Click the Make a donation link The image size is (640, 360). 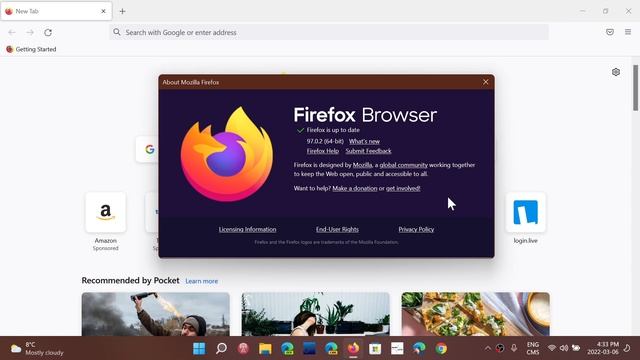(x=355, y=188)
